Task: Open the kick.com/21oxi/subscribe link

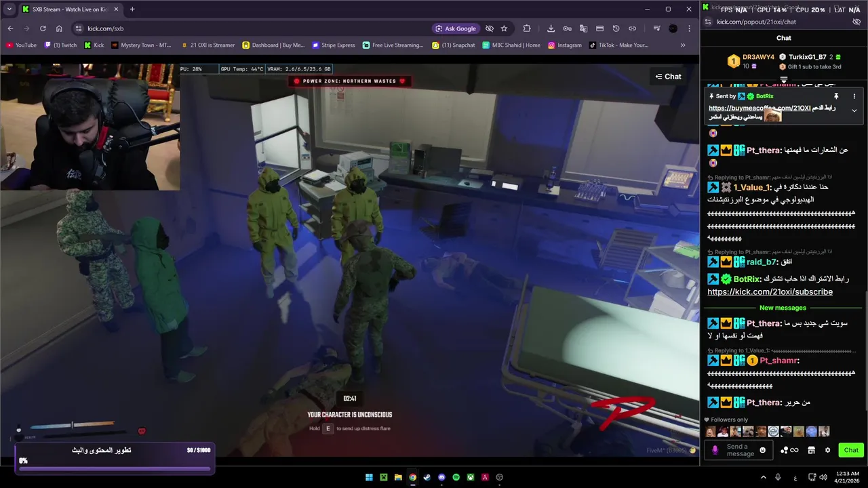Action: click(770, 292)
